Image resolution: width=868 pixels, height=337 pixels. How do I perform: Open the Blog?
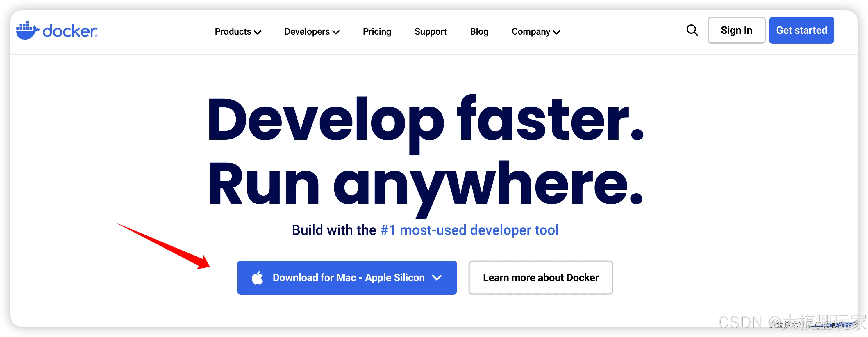point(479,31)
